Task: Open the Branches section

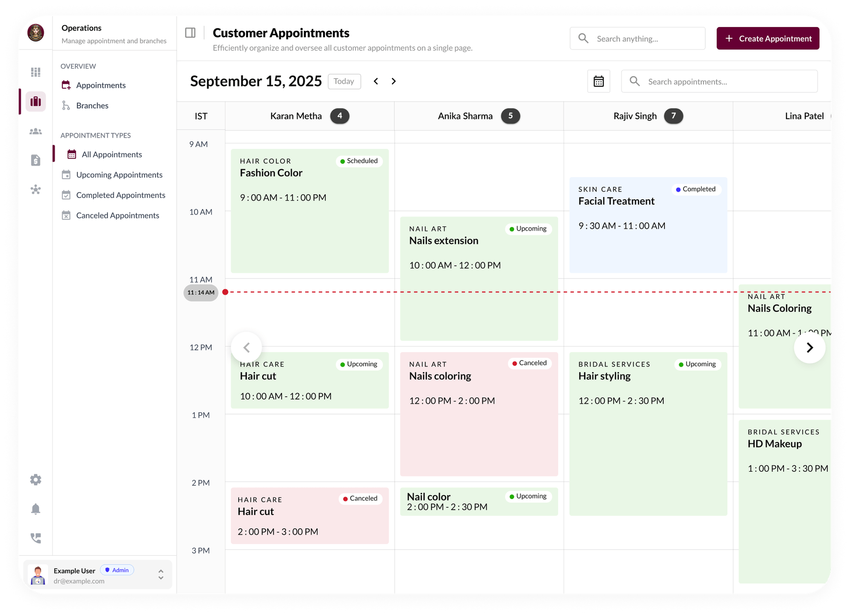Action: pyautogui.click(x=92, y=105)
